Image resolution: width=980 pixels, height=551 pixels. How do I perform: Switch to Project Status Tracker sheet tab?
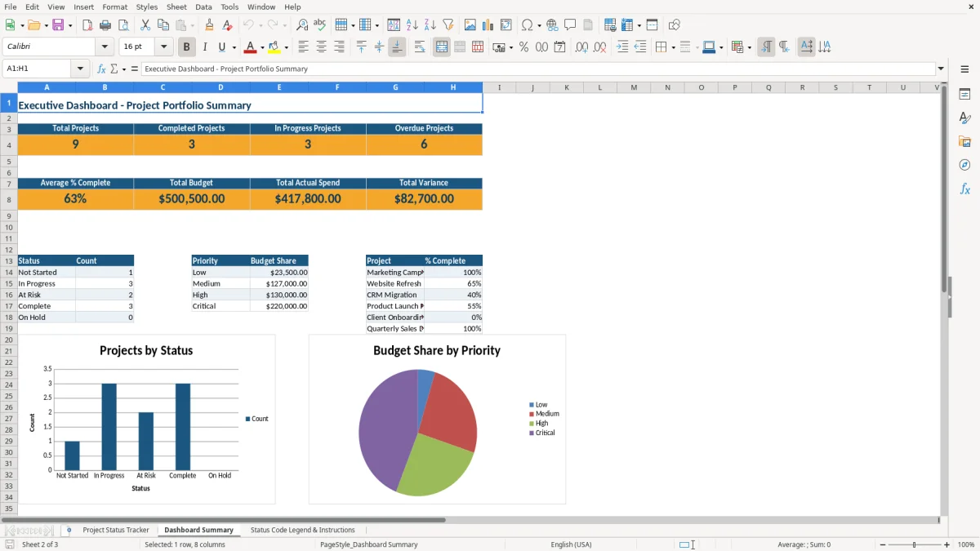pos(116,530)
